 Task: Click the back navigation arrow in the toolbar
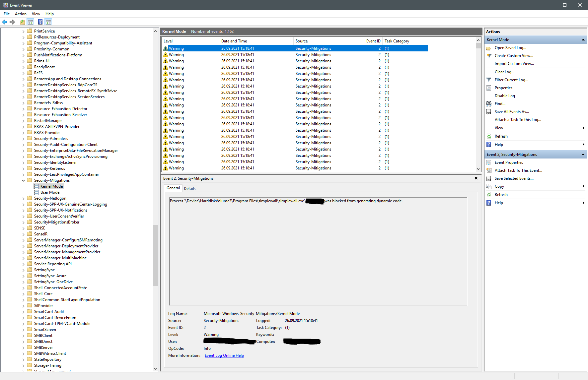5,22
